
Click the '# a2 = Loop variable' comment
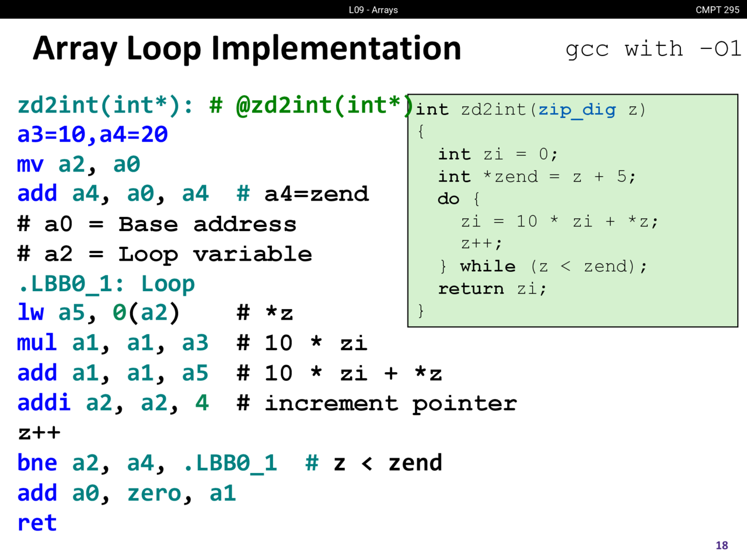(165, 254)
